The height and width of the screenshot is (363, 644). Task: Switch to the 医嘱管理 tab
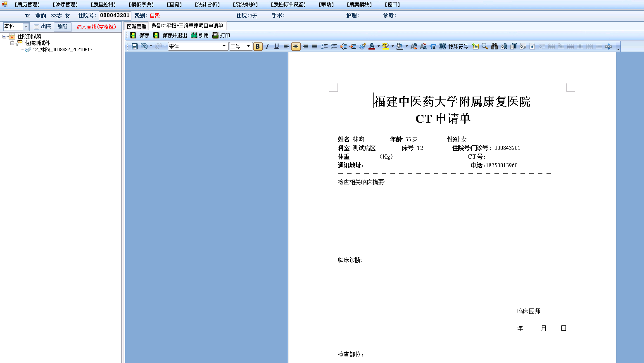pos(137,26)
